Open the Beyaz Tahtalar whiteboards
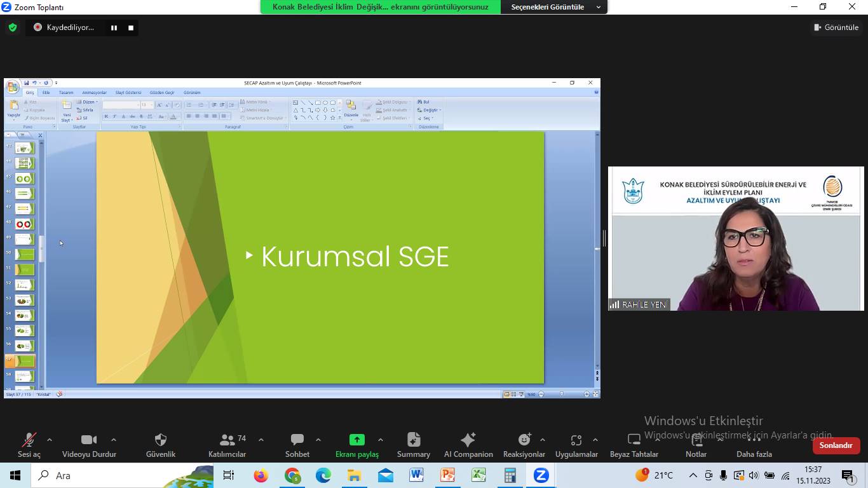This screenshot has height=488, width=868. [634, 440]
